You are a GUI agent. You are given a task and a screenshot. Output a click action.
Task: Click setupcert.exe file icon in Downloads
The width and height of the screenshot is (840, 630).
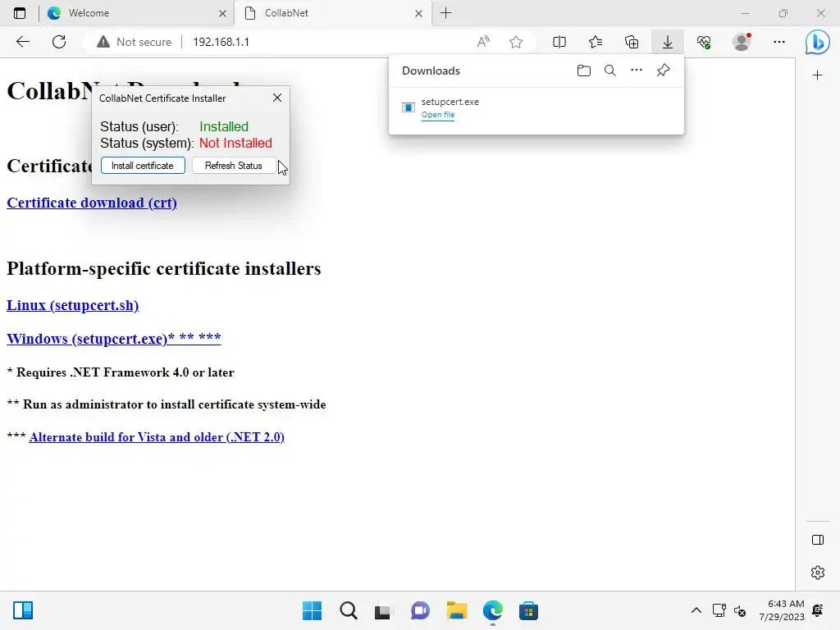click(x=409, y=107)
